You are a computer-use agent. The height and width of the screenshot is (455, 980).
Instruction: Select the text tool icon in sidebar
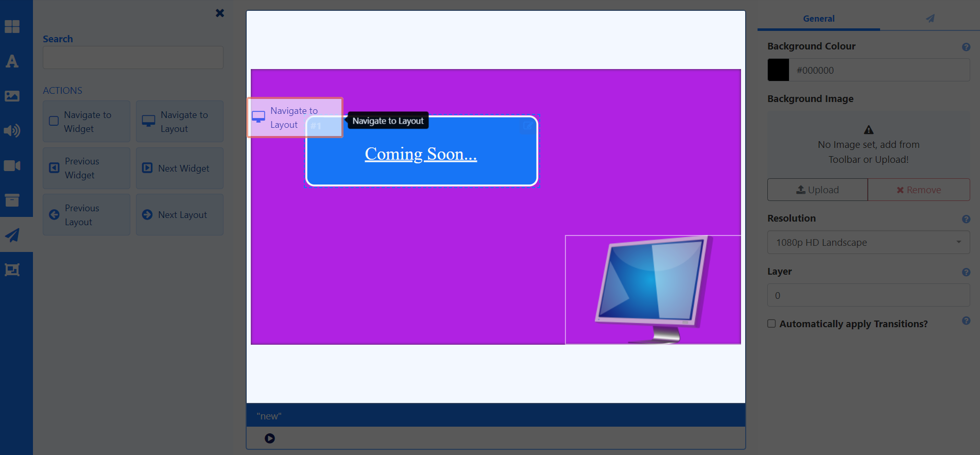click(x=12, y=61)
